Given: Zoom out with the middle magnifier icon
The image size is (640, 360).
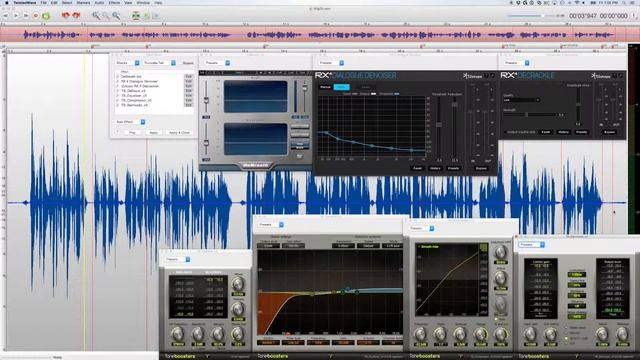Looking at the screenshot, I should [x=106, y=16].
